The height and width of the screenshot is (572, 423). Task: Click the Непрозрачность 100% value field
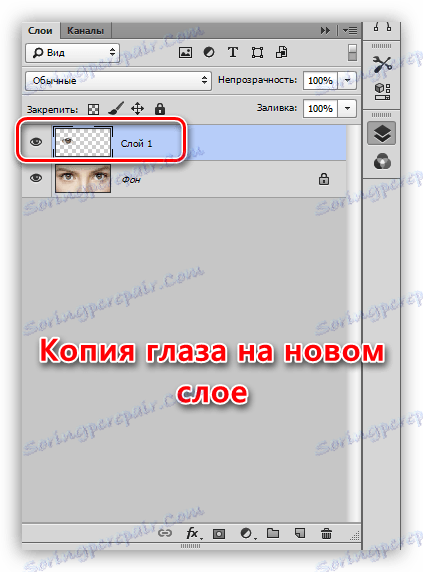coord(320,80)
